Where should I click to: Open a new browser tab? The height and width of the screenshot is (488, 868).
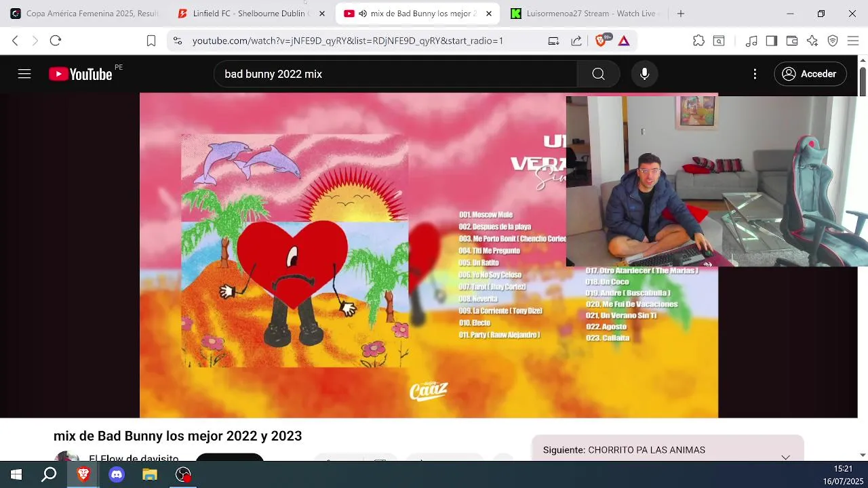[681, 14]
